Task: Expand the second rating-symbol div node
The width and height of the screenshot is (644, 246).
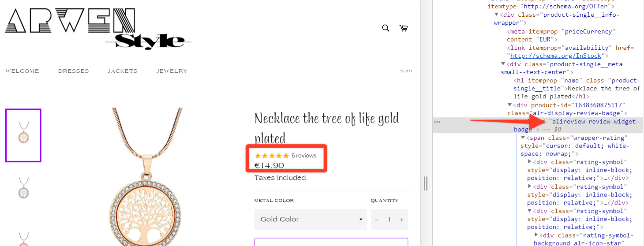Action: coord(530,186)
